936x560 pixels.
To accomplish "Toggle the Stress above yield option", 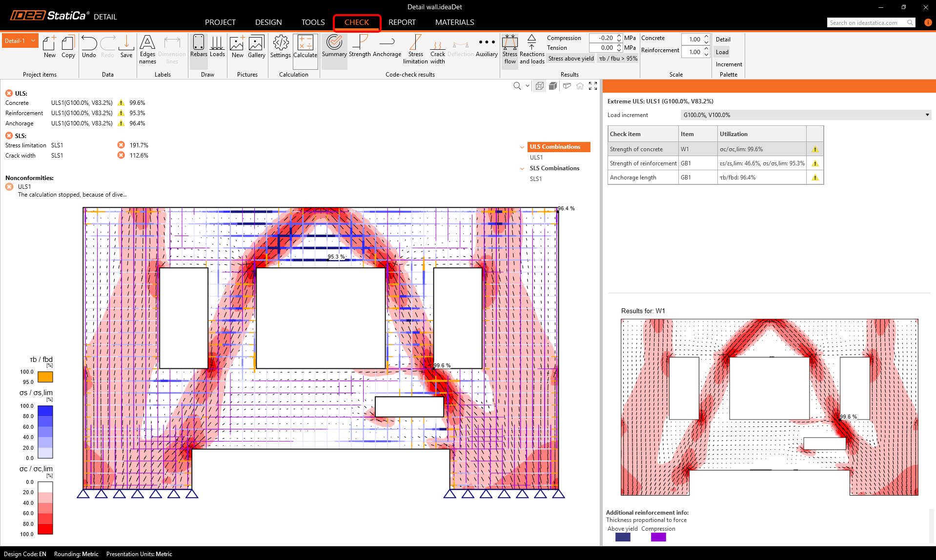I will pos(571,59).
